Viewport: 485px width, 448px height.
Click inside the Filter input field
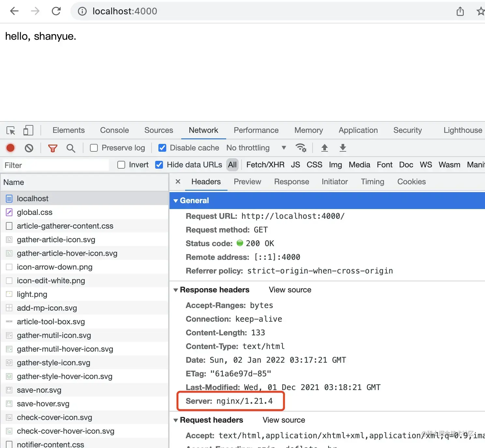(x=55, y=165)
